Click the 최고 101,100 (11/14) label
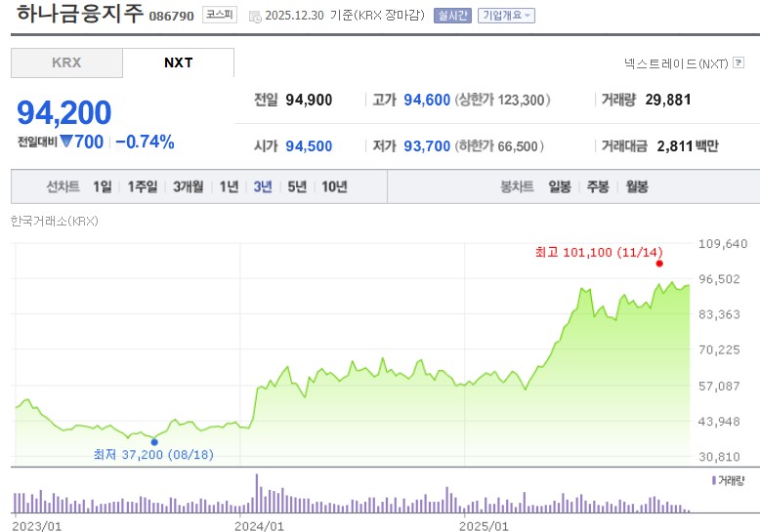Screen dimensions: 760x532 pyautogui.click(x=599, y=252)
